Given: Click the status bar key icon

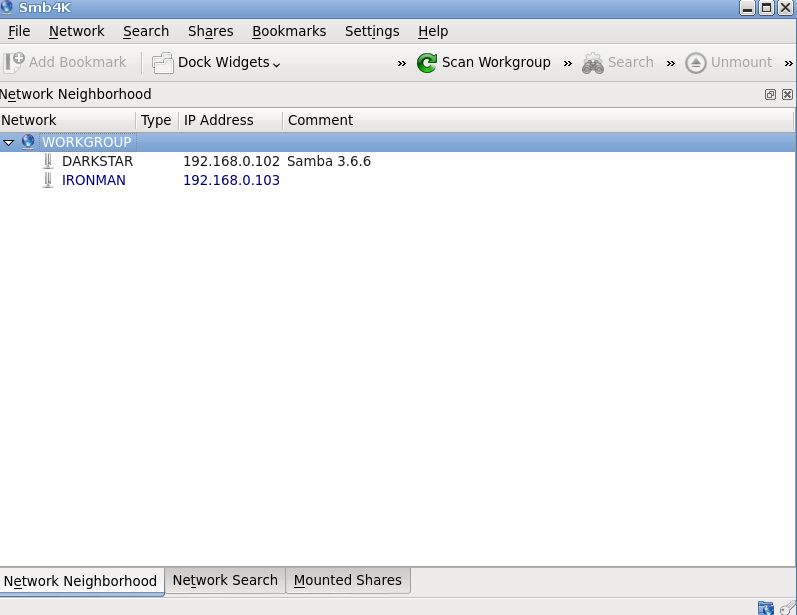Looking at the screenshot, I should point(787,608).
